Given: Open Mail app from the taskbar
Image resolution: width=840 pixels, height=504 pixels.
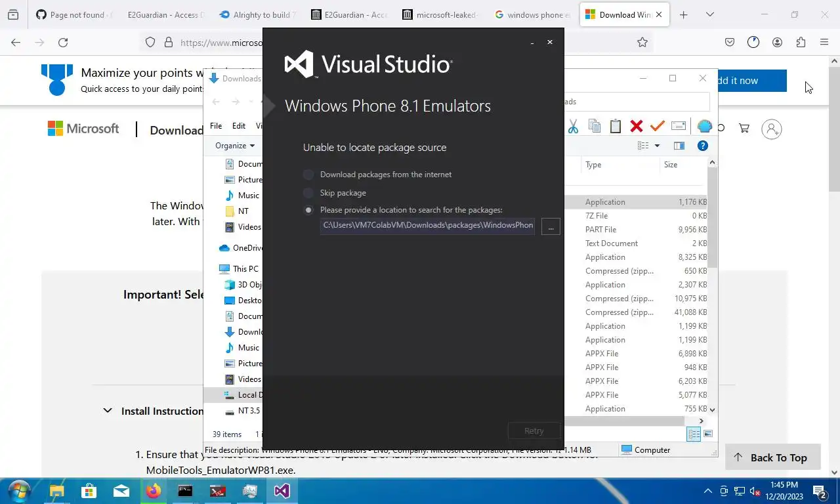Looking at the screenshot, I should [x=121, y=491].
